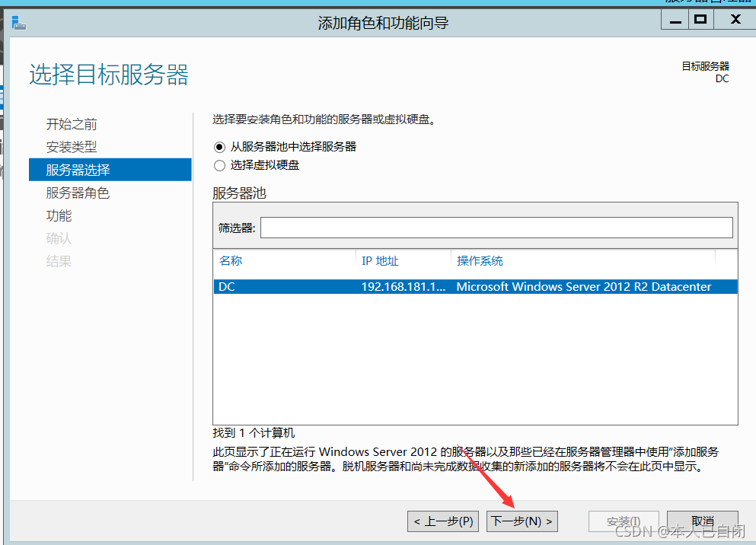Select the DC server row
The height and width of the screenshot is (545, 756).
(475, 287)
